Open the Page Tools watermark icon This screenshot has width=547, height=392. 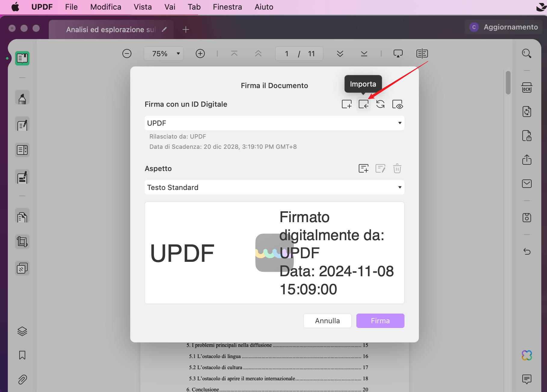pyautogui.click(x=22, y=268)
